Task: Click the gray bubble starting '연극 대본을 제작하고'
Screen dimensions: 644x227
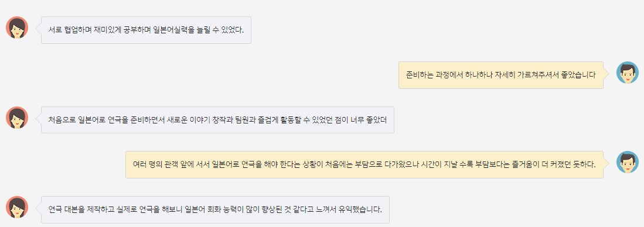Action: point(215,210)
